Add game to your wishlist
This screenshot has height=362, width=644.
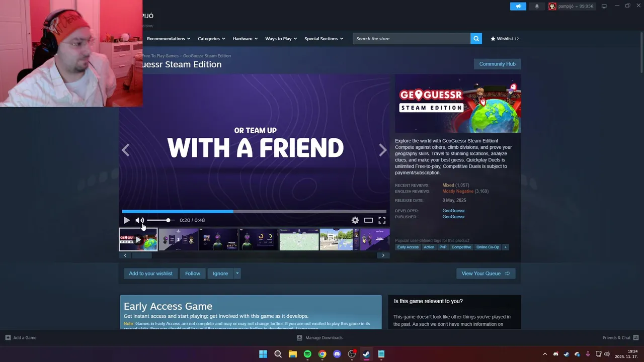(150, 274)
